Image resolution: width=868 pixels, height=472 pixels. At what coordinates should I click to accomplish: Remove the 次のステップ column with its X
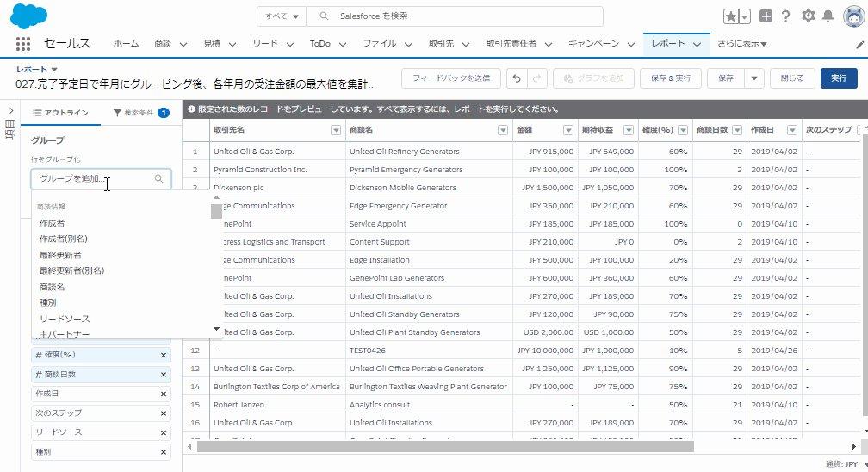164,413
